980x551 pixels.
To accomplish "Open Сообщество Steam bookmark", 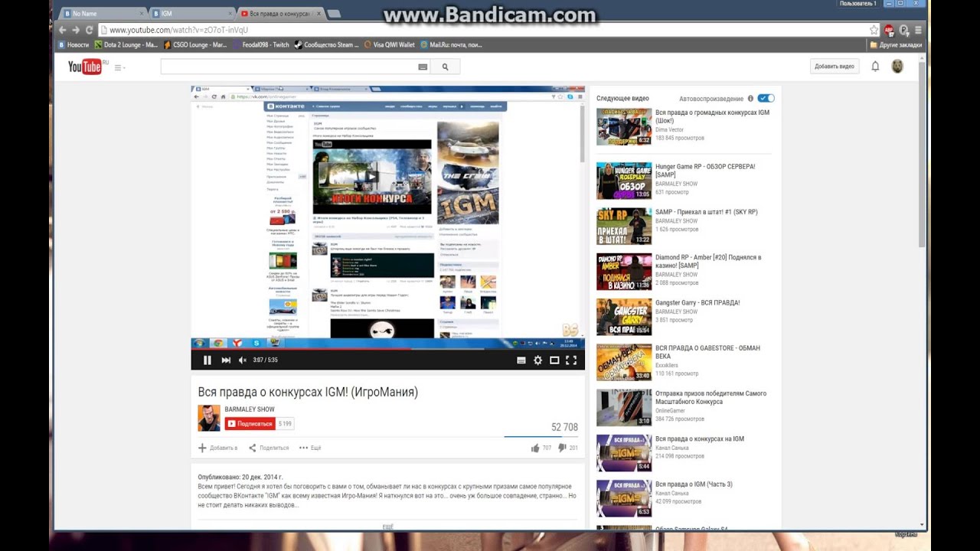I will point(327,45).
